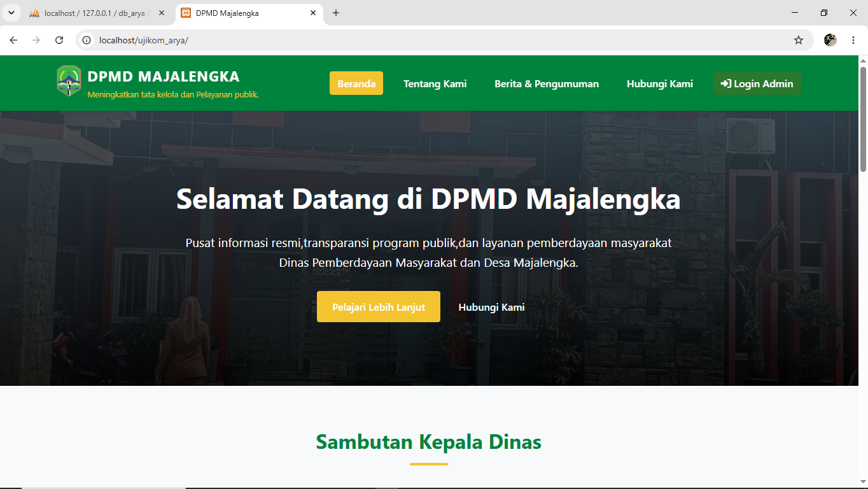Click the page vertical scrollbar thumb
The height and width of the screenshot is (489, 868).
[x=864, y=119]
